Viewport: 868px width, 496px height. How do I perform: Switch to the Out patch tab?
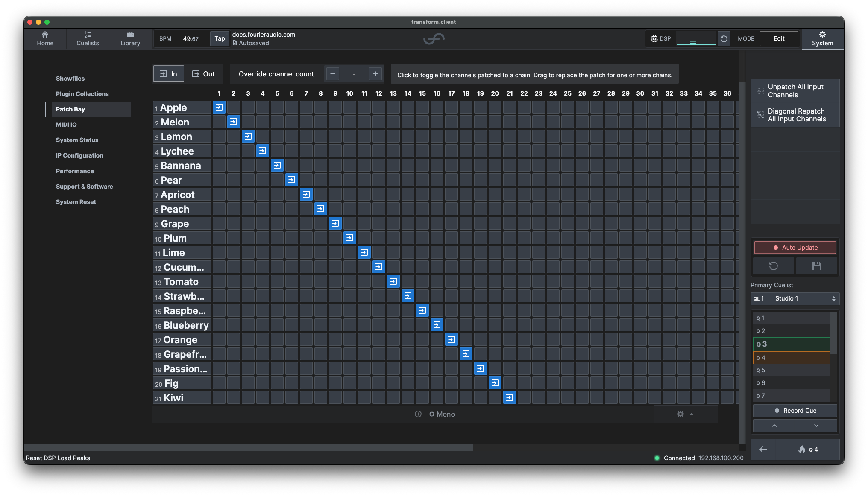203,74
